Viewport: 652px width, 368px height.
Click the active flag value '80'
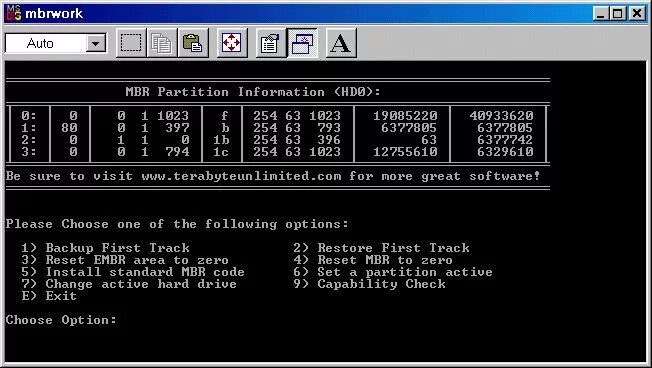click(x=69, y=128)
